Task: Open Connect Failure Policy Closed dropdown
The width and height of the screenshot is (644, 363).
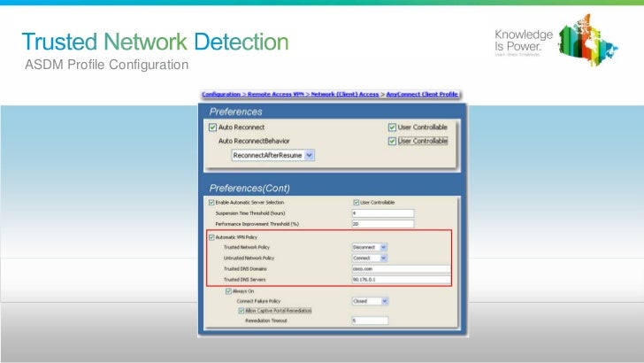Action: [x=370, y=301]
